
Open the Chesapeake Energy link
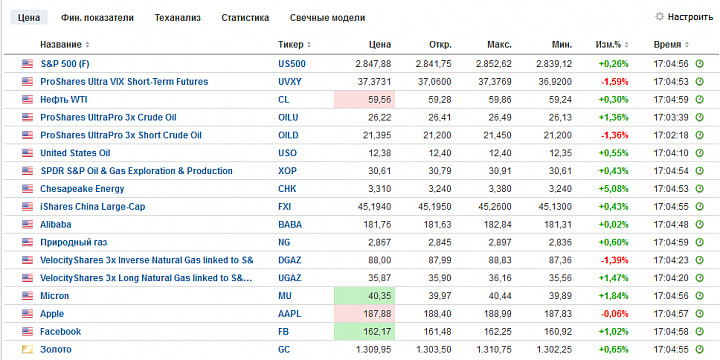82,189
